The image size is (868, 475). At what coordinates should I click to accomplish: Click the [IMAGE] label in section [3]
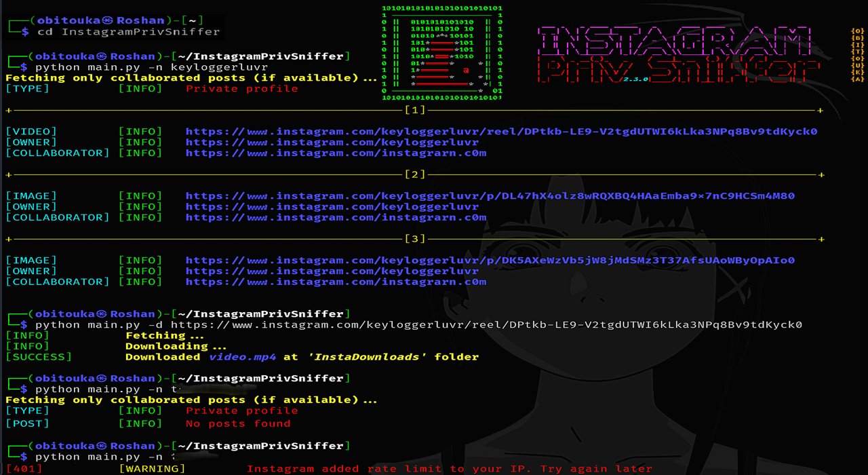31,261
